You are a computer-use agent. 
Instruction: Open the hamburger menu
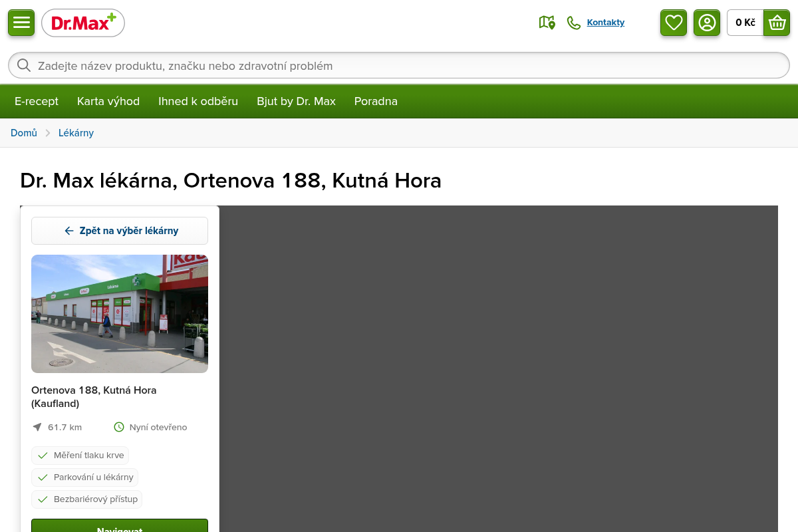point(21,23)
